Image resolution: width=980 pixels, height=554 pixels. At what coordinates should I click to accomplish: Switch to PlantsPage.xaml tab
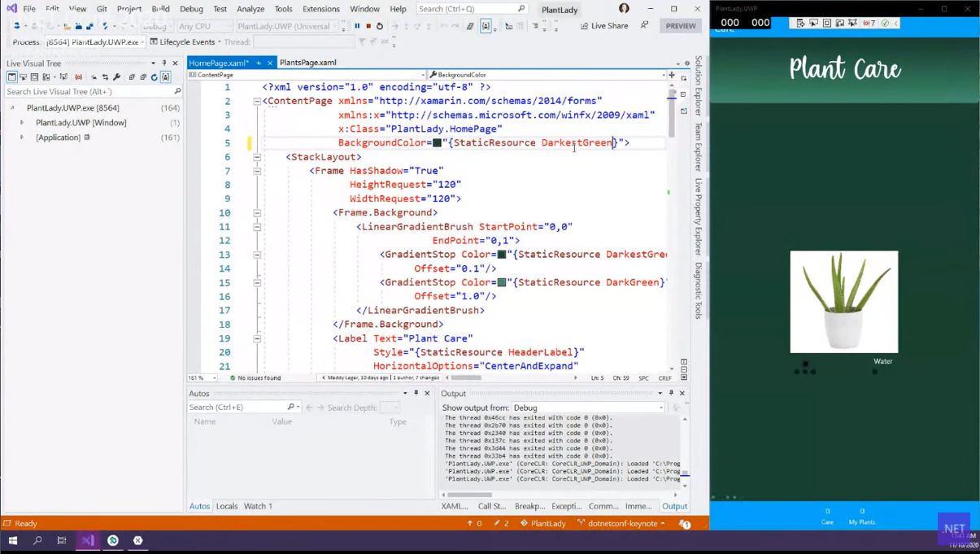click(307, 63)
